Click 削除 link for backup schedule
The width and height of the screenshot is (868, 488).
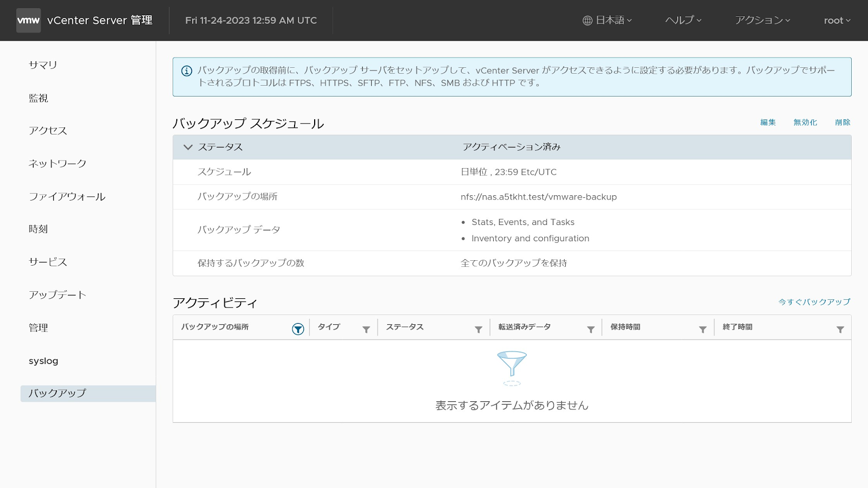pos(843,123)
